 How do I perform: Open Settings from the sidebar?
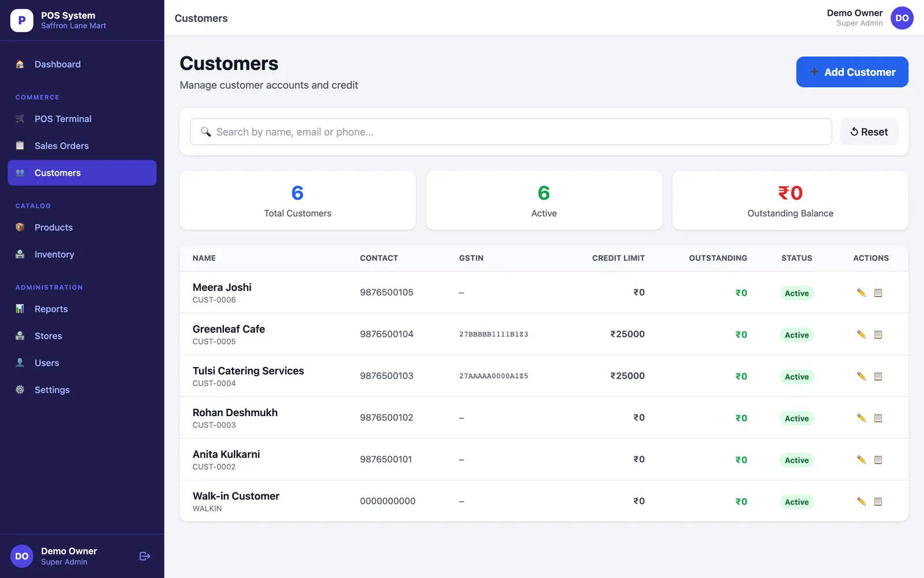82,390
